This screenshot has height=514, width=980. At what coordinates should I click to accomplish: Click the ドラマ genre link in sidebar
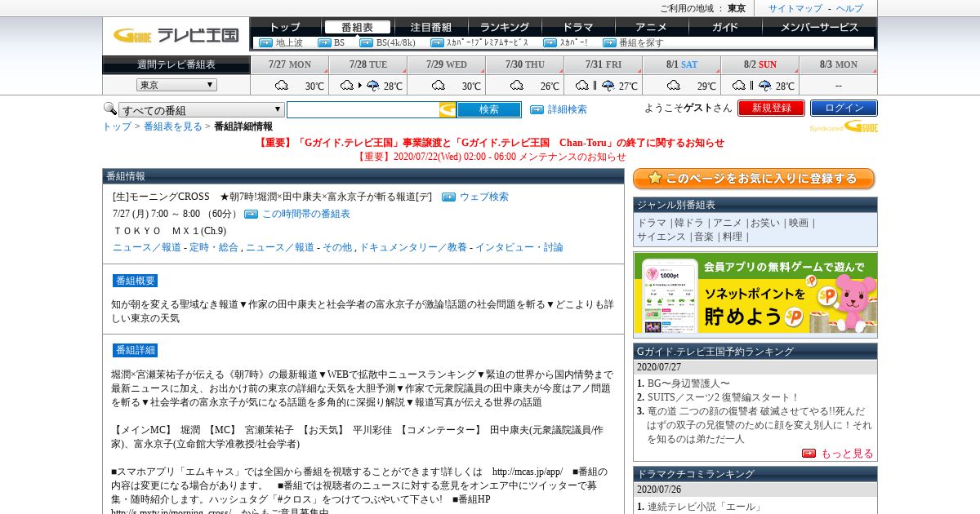click(x=652, y=223)
